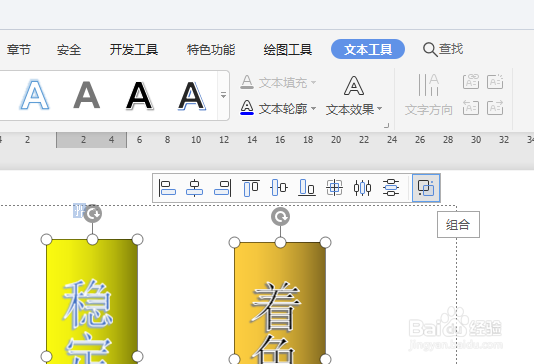
Task: Select the 文本工具 tab
Action: point(368,49)
